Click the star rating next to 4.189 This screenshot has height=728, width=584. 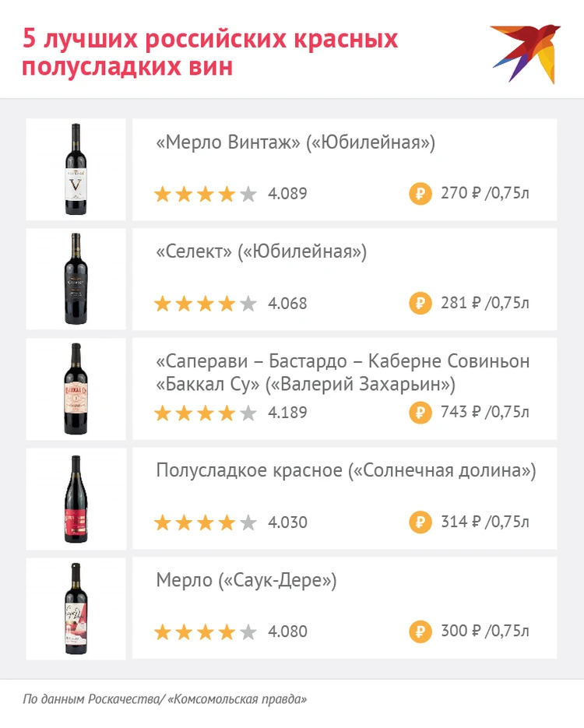[206, 413]
